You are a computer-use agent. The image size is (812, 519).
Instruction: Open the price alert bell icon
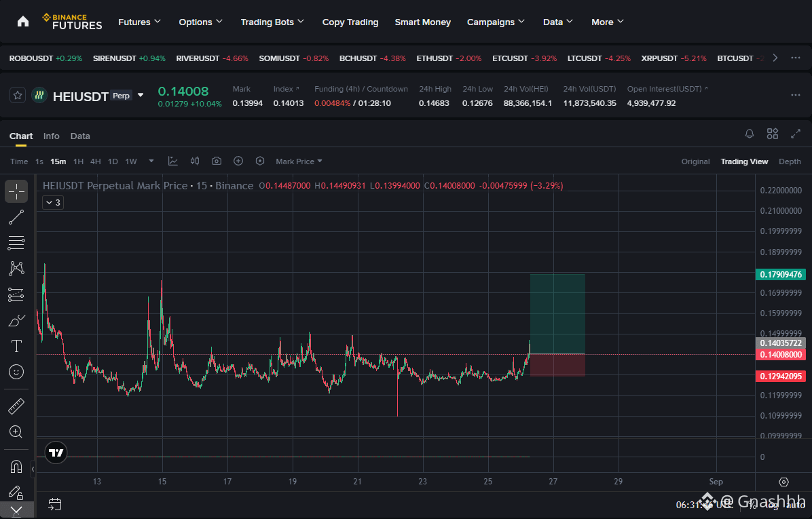[x=750, y=134]
